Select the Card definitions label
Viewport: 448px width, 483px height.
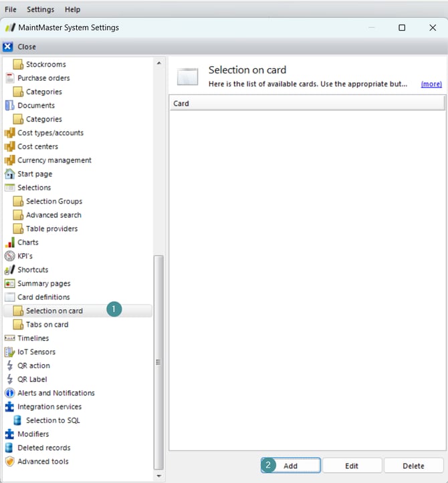(x=43, y=297)
